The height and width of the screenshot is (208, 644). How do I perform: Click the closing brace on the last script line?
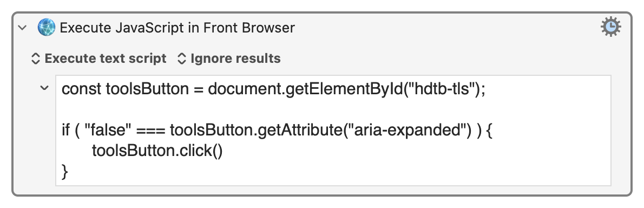(x=64, y=171)
